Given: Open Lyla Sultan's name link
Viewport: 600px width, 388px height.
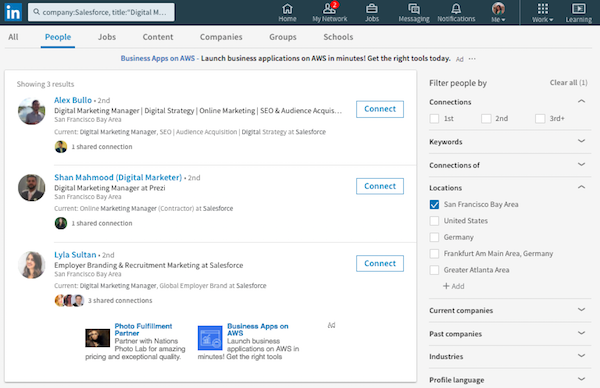Looking at the screenshot, I should [x=75, y=255].
